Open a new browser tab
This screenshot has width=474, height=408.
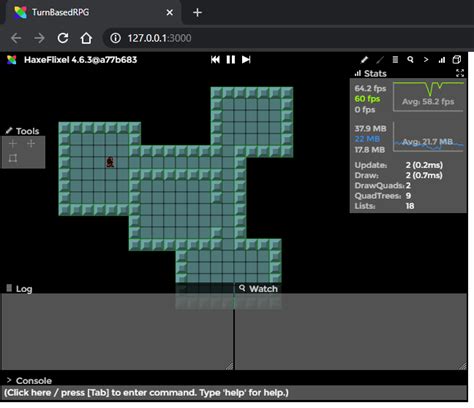point(197,13)
